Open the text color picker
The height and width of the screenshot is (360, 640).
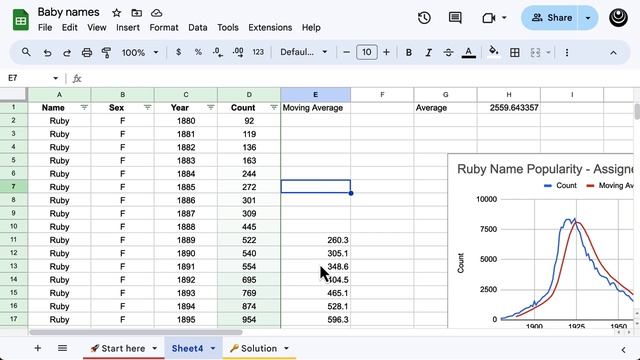[x=469, y=53]
